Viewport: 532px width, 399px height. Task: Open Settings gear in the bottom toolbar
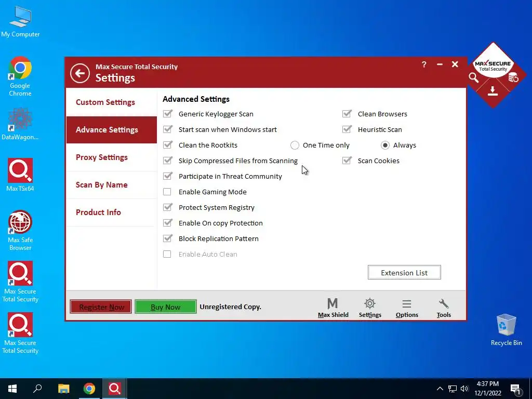tap(370, 308)
